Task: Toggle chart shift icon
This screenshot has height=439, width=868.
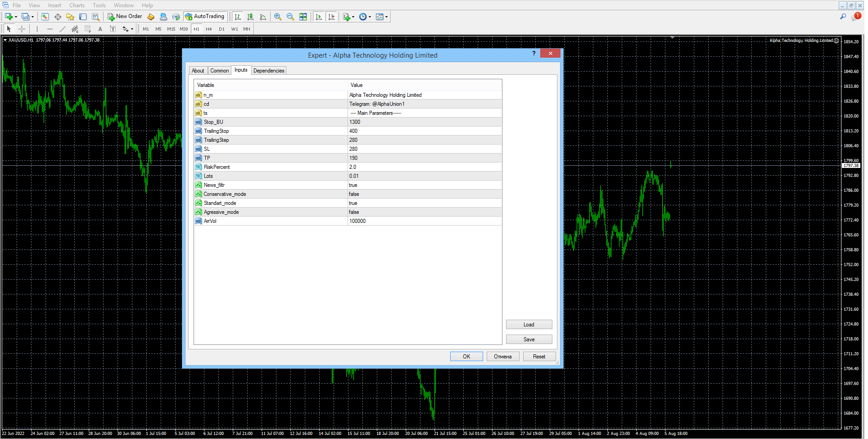Action: click(331, 17)
